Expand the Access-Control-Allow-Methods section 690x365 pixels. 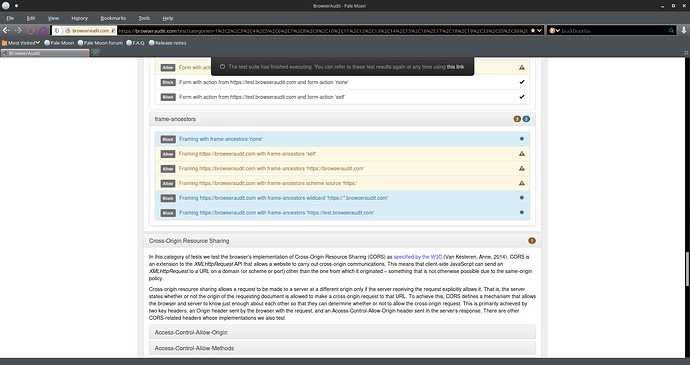342,348
